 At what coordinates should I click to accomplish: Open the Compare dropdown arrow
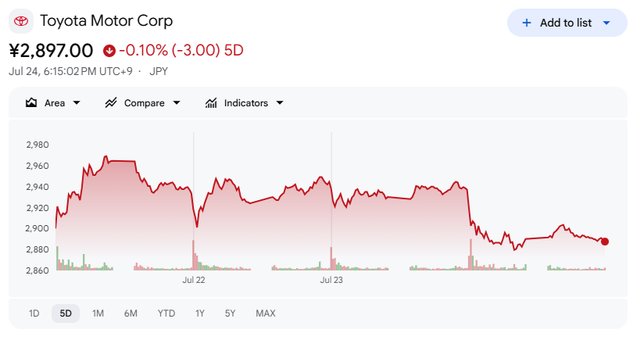pos(177,102)
